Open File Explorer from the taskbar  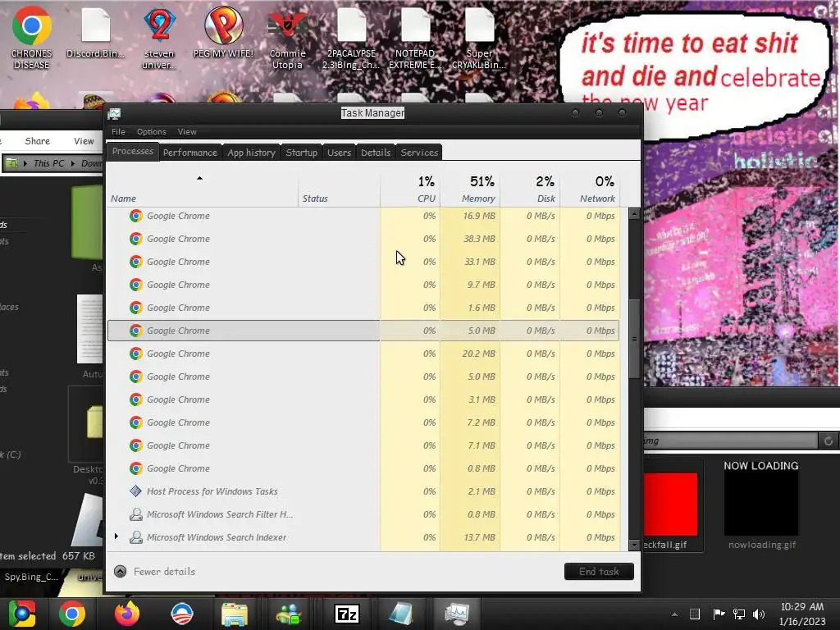(235, 614)
